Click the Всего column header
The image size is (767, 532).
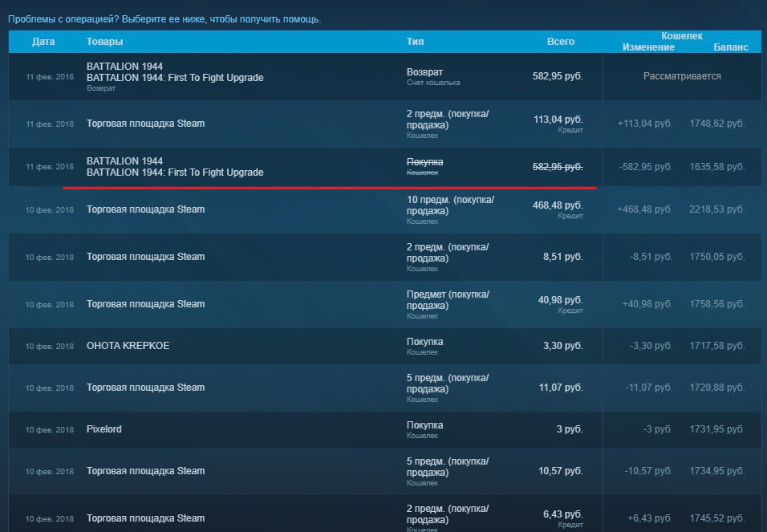[x=561, y=42]
